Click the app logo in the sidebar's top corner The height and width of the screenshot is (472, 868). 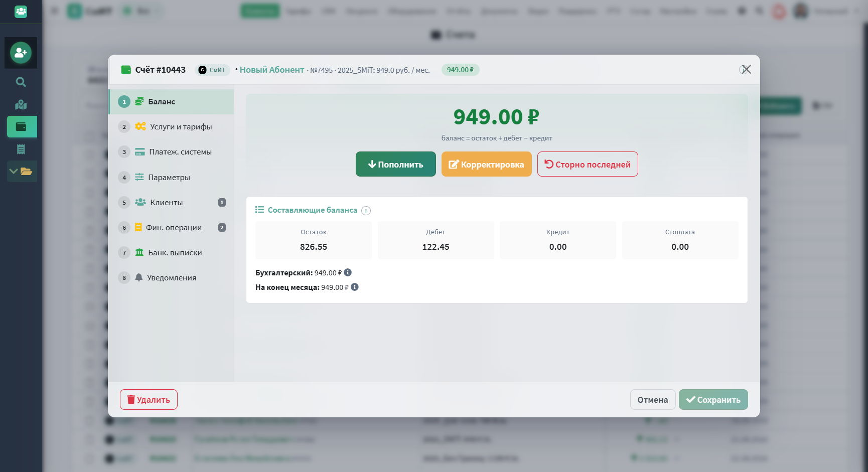click(21, 11)
